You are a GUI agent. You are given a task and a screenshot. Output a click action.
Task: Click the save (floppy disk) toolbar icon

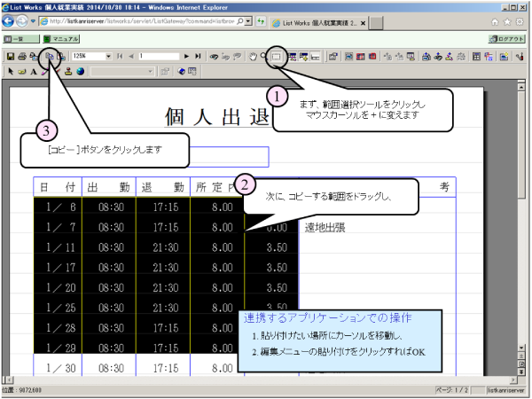[x=9, y=56]
